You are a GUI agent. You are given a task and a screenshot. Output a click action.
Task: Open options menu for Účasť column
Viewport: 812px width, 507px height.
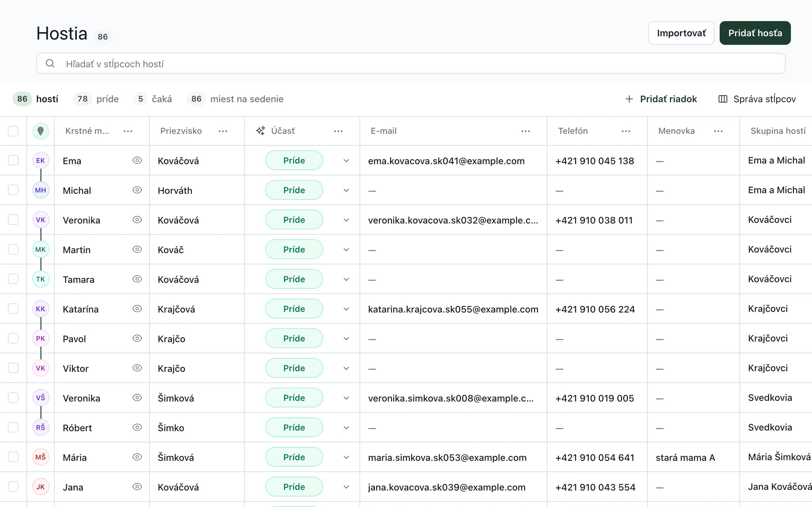[x=338, y=131]
